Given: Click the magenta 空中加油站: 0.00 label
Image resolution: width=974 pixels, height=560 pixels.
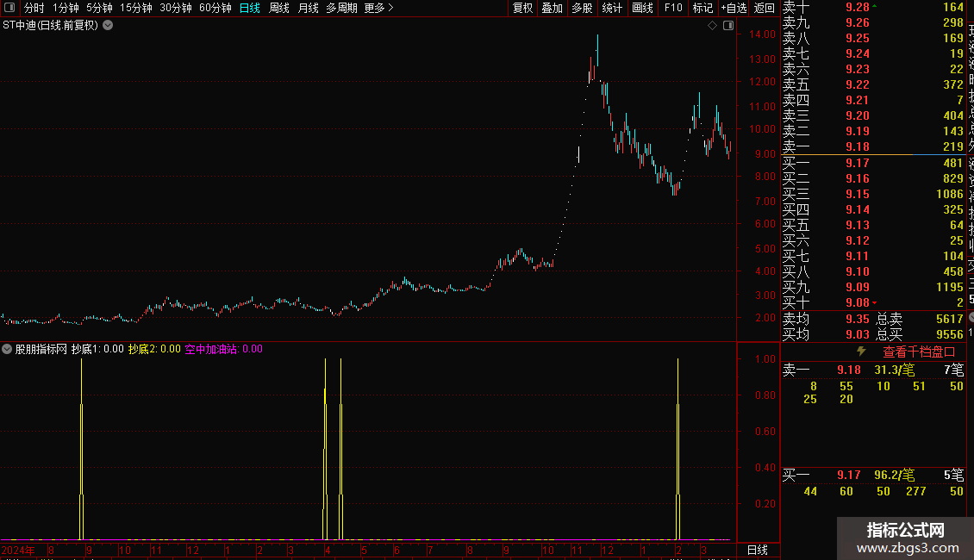Looking at the screenshot, I should point(223,349).
